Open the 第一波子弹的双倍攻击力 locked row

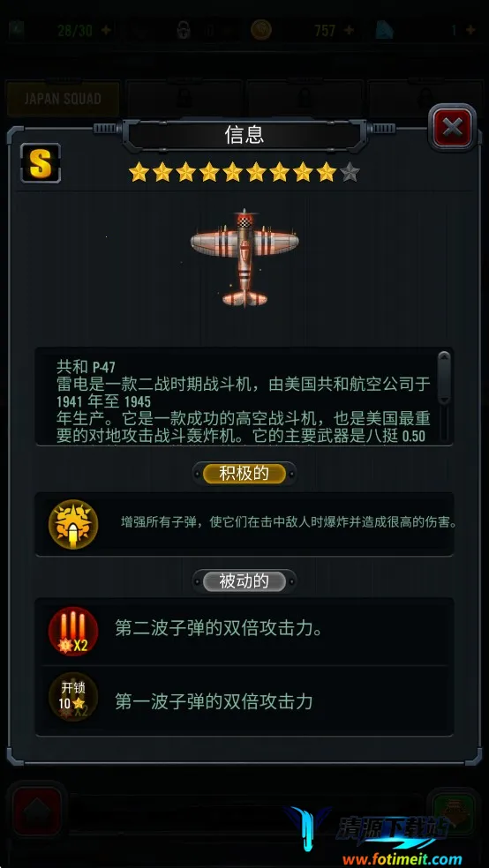point(244,700)
